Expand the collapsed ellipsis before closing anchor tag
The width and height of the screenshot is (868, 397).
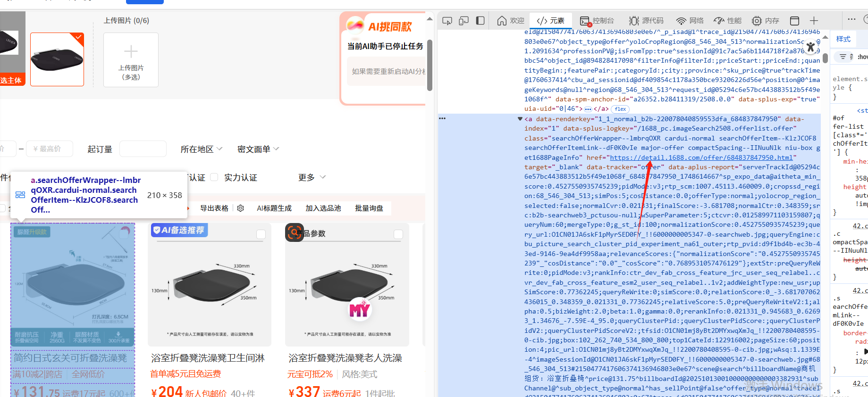coord(588,109)
